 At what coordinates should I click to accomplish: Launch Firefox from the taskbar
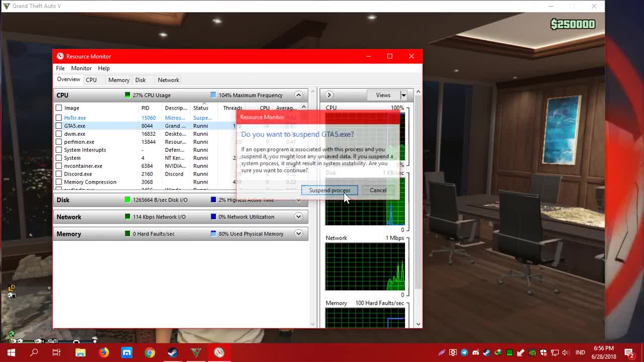tap(104, 352)
